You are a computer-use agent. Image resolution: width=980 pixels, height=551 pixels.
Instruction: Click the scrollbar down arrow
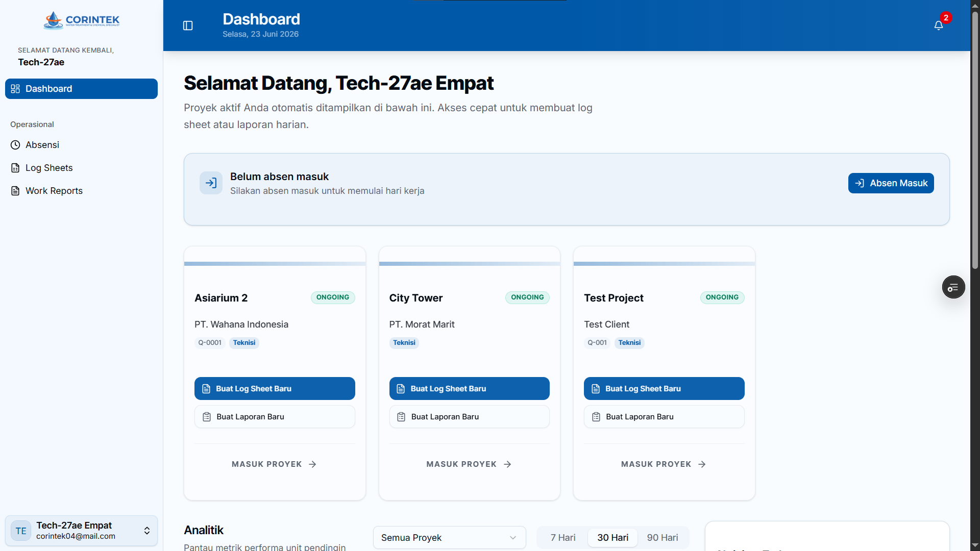tap(975, 545)
